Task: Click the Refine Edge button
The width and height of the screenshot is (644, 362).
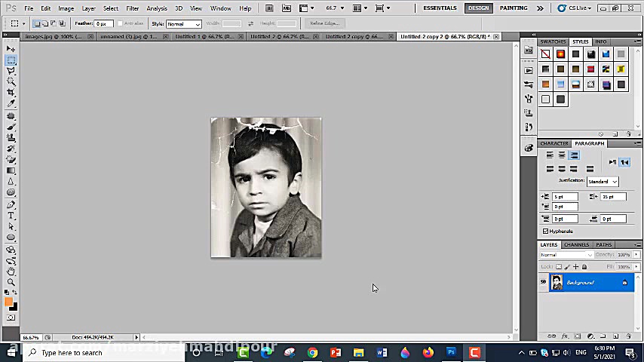Action: (x=324, y=23)
